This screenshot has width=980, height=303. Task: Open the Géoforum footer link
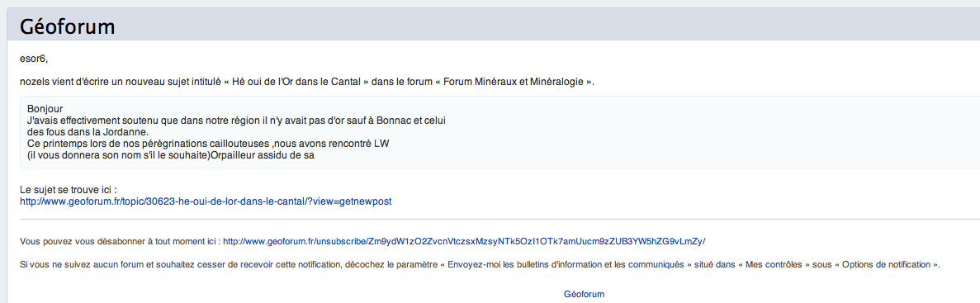pyautogui.click(x=584, y=294)
